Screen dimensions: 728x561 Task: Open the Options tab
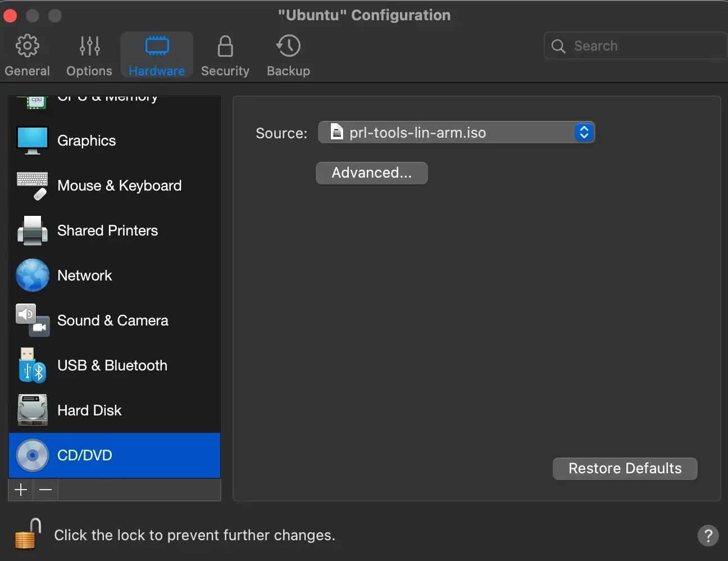coord(89,56)
